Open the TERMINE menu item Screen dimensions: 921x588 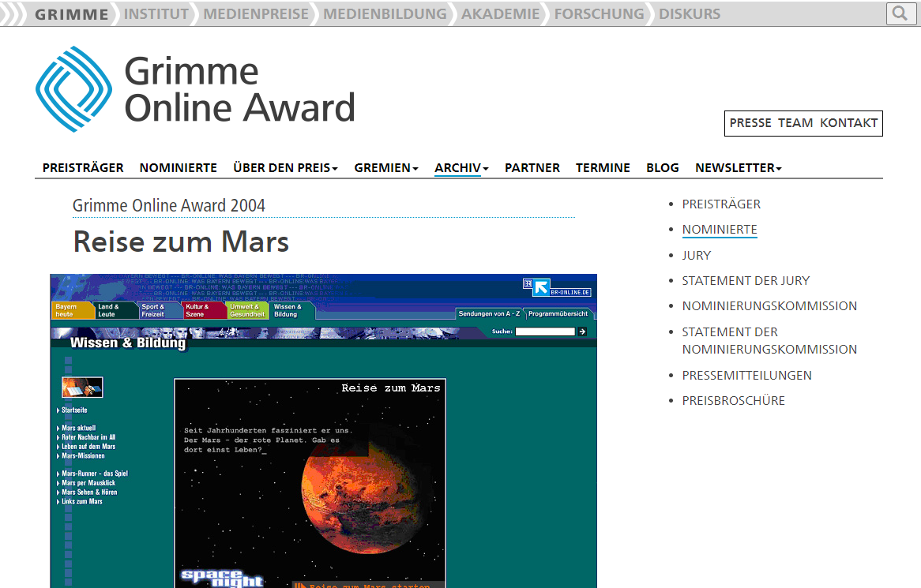tap(603, 168)
